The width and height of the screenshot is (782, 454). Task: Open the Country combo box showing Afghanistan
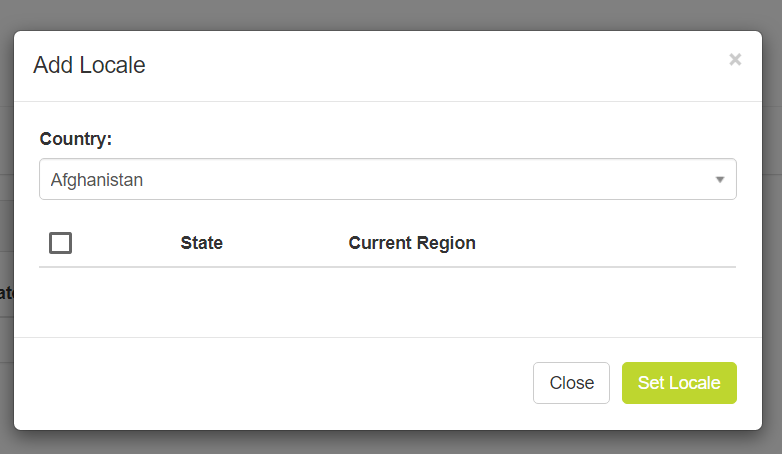(x=387, y=180)
